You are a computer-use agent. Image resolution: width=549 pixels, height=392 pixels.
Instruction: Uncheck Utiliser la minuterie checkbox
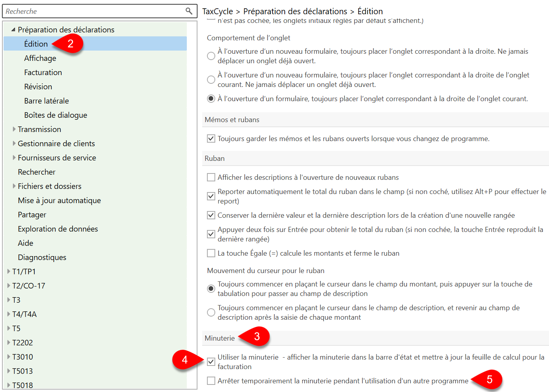pyautogui.click(x=211, y=362)
